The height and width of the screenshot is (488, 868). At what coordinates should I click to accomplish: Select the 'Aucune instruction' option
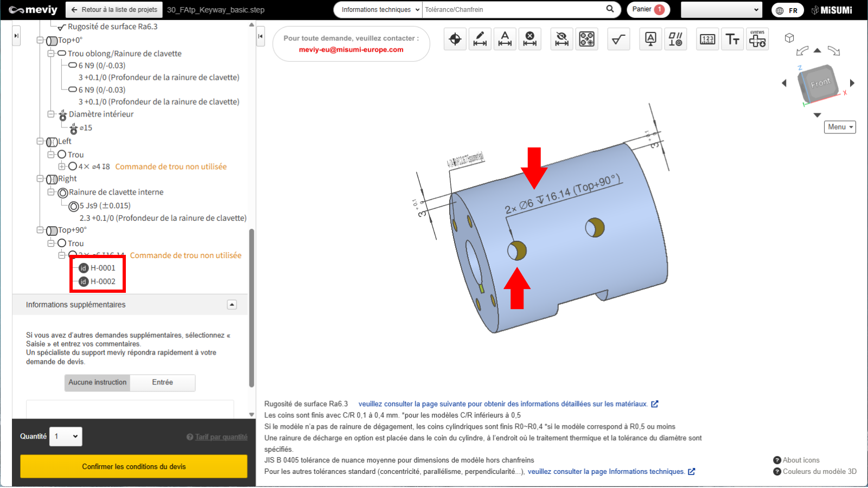point(98,382)
